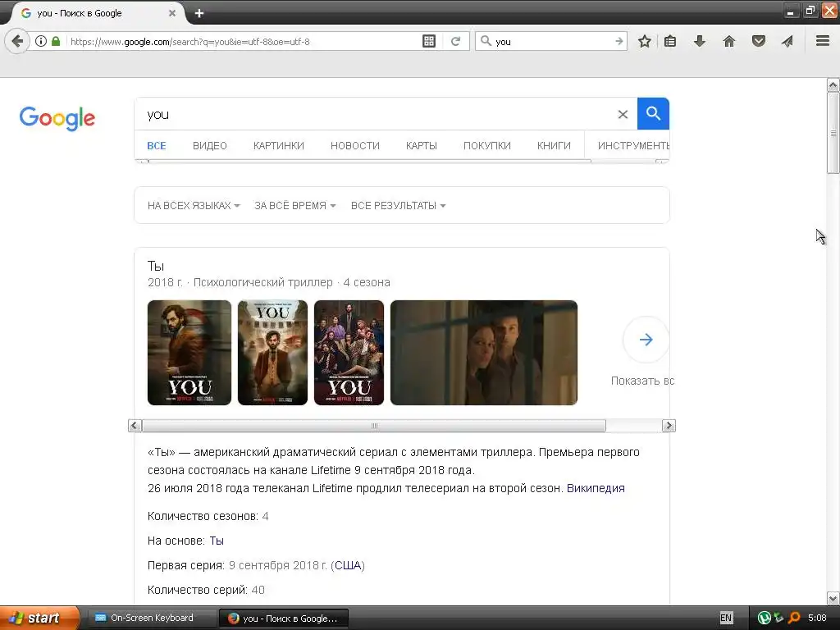Viewport: 840px width, 630px height.
Task: Click the orange magnifier tray icon
Action: pos(794,618)
